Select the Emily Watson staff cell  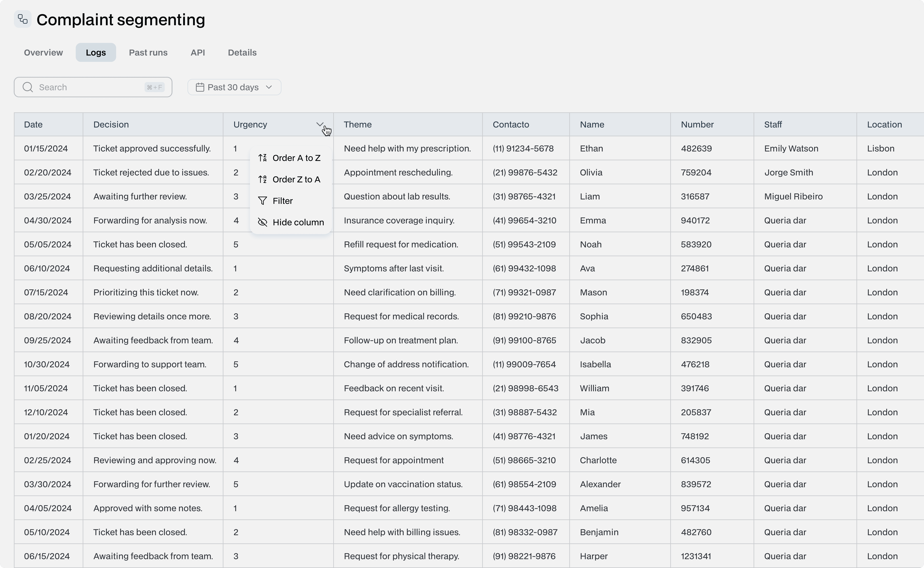(x=791, y=148)
